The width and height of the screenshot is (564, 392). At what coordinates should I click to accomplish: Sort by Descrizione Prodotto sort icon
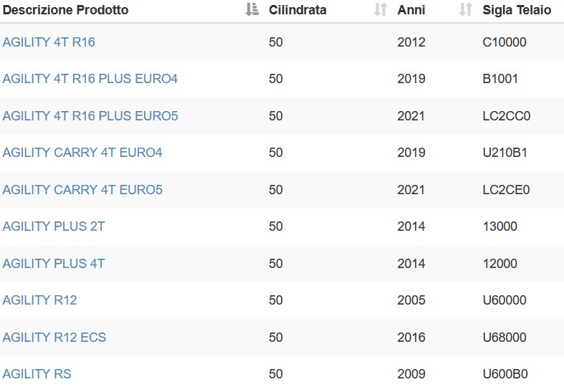[252, 9]
